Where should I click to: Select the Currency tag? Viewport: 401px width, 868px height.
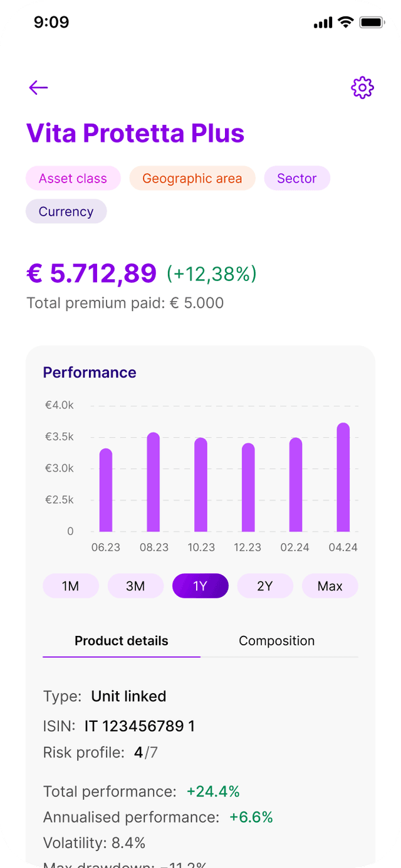coord(66,211)
